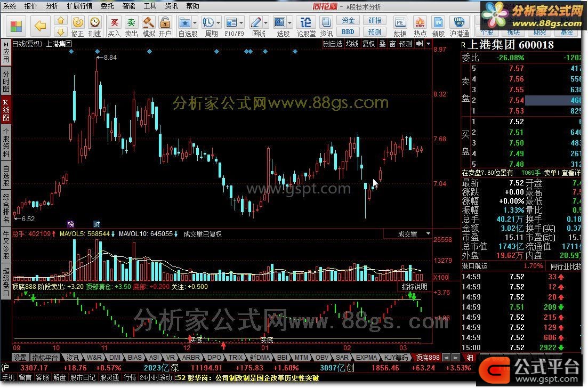588x388 pixels.
Task: Toggle the 叠 overlay option
Action: [x=383, y=44]
